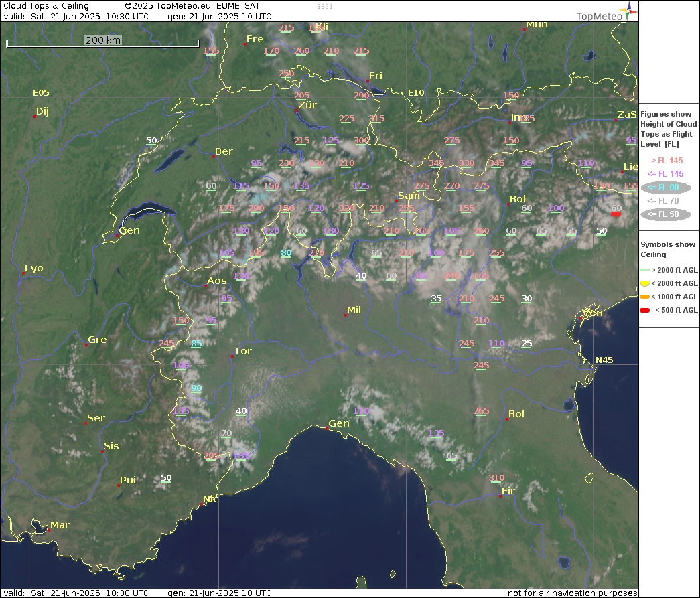Click the 315 cloud top value
This screenshot has height=598, width=700.
[x=376, y=119]
